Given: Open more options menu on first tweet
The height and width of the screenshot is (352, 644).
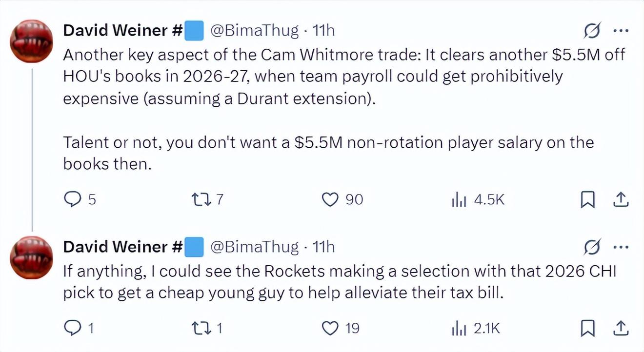Looking at the screenshot, I should (x=620, y=31).
